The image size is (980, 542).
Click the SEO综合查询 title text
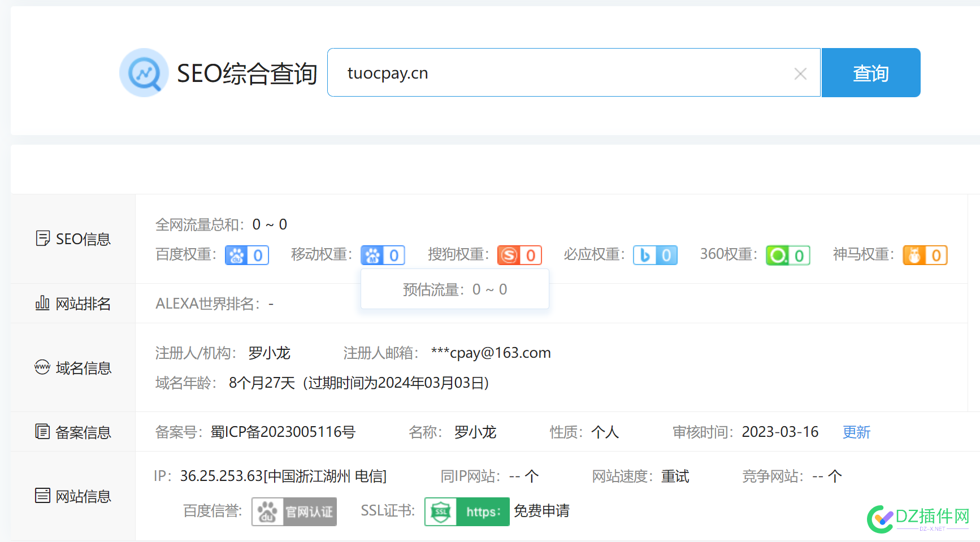(247, 73)
